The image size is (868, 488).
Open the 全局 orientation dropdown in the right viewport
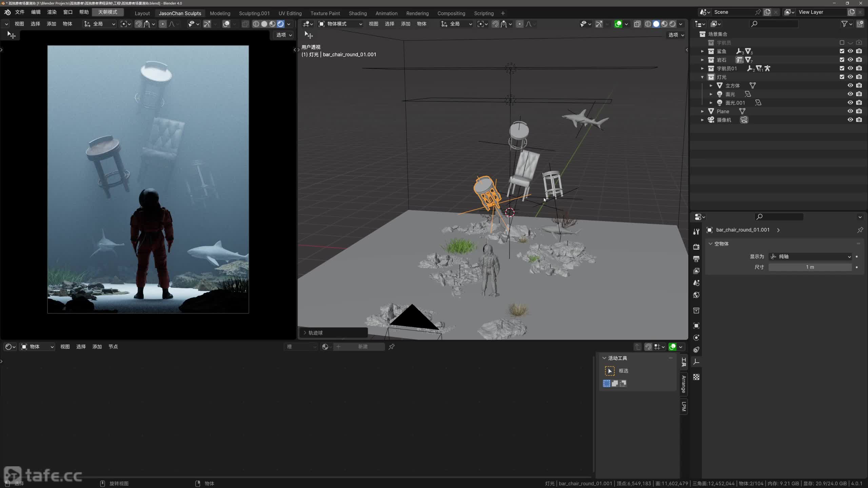[456, 24]
